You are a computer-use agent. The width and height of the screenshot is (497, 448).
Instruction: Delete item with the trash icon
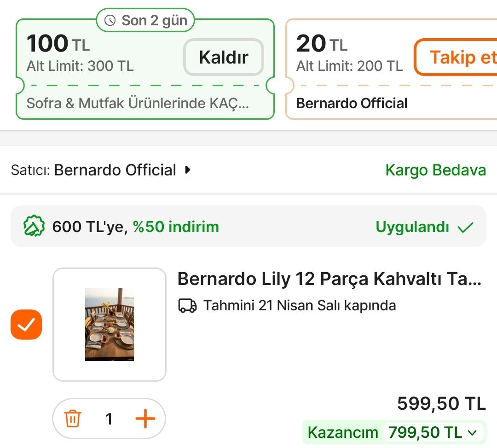click(x=73, y=419)
